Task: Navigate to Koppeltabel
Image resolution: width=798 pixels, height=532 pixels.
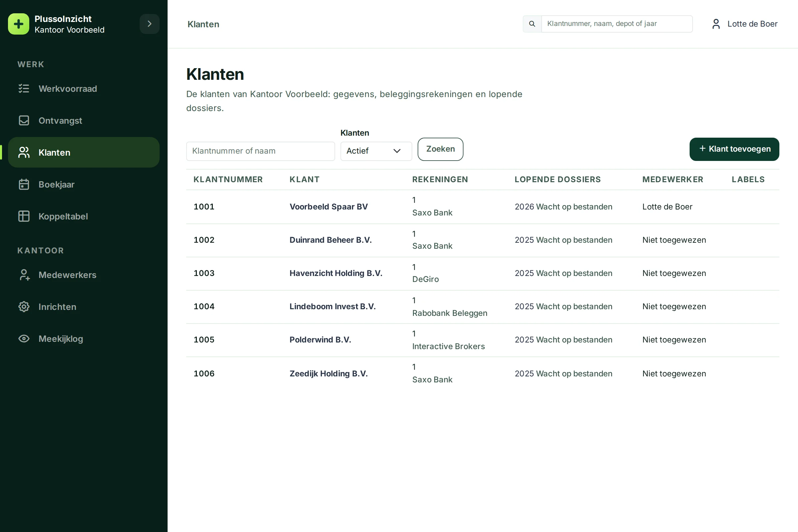Action: click(x=84, y=216)
